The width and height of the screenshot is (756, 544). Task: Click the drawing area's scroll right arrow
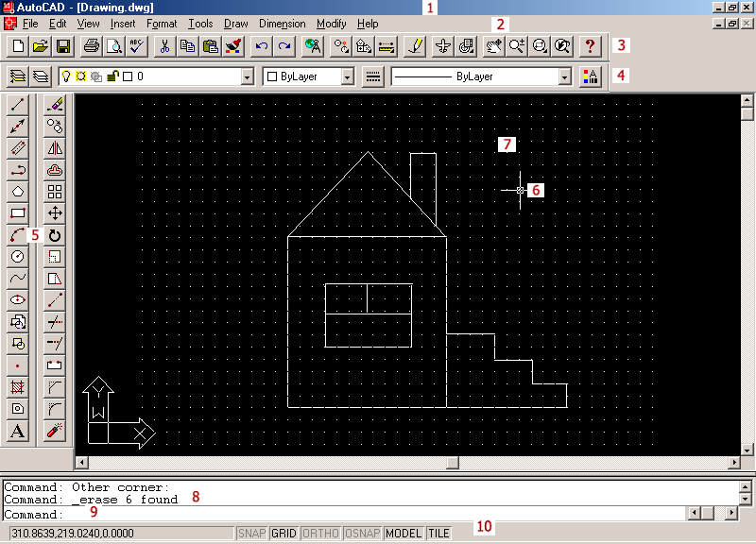pyautogui.click(x=734, y=463)
